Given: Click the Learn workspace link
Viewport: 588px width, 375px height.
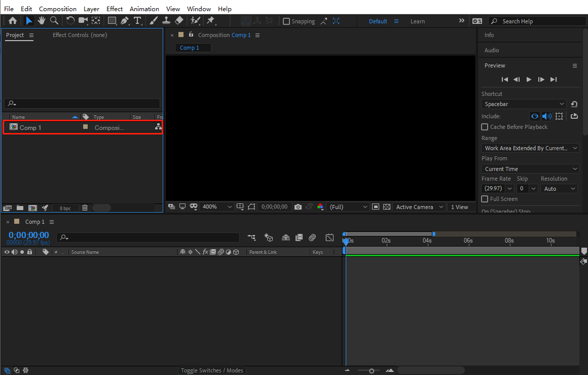Looking at the screenshot, I should point(417,21).
